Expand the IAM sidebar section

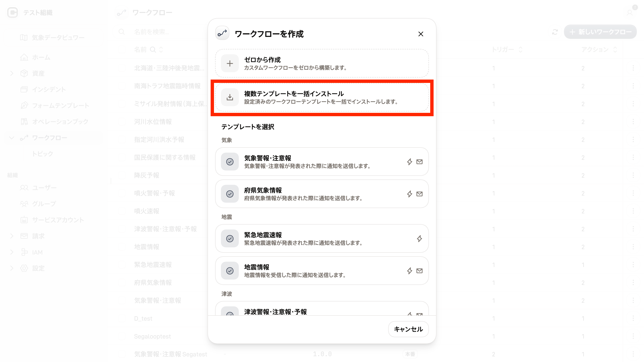[x=12, y=252]
